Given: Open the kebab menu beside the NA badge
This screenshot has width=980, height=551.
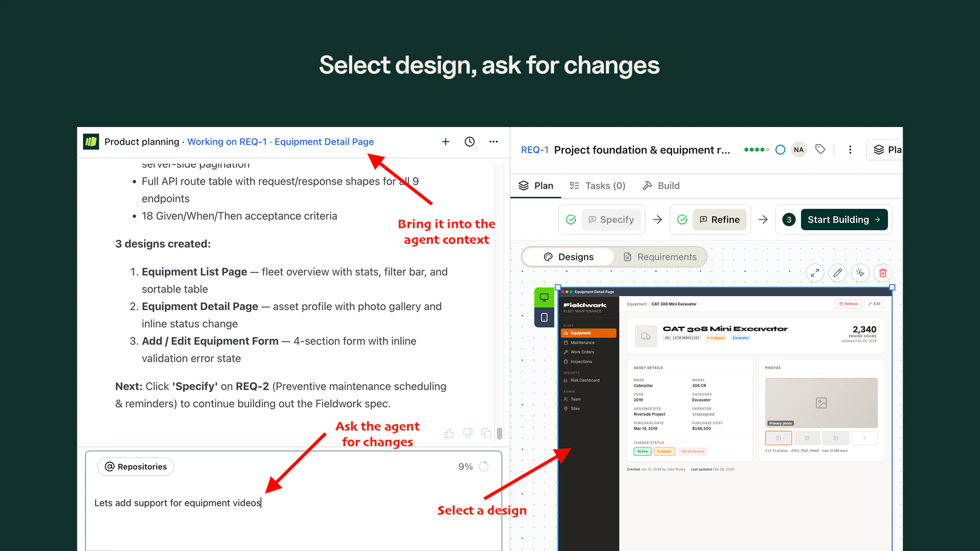Looking at the screenshot, I should pyautogui.click(x=850, y=149).
